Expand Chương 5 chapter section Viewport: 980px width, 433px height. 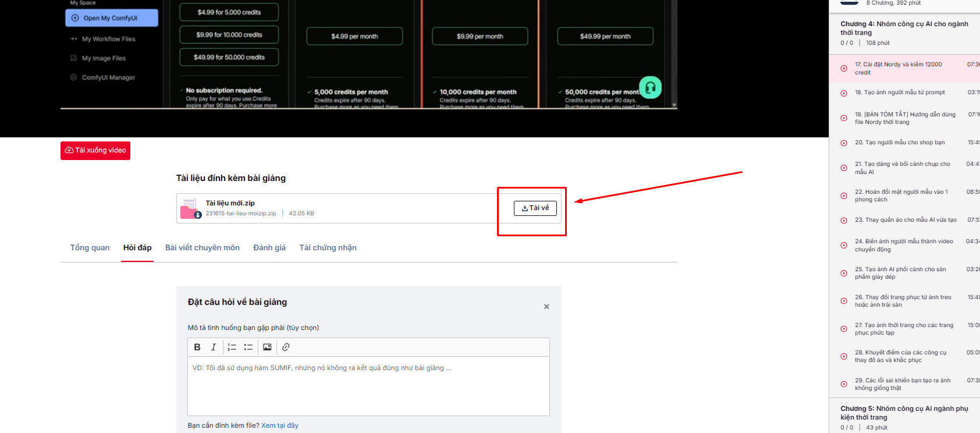tap(904, 416)
